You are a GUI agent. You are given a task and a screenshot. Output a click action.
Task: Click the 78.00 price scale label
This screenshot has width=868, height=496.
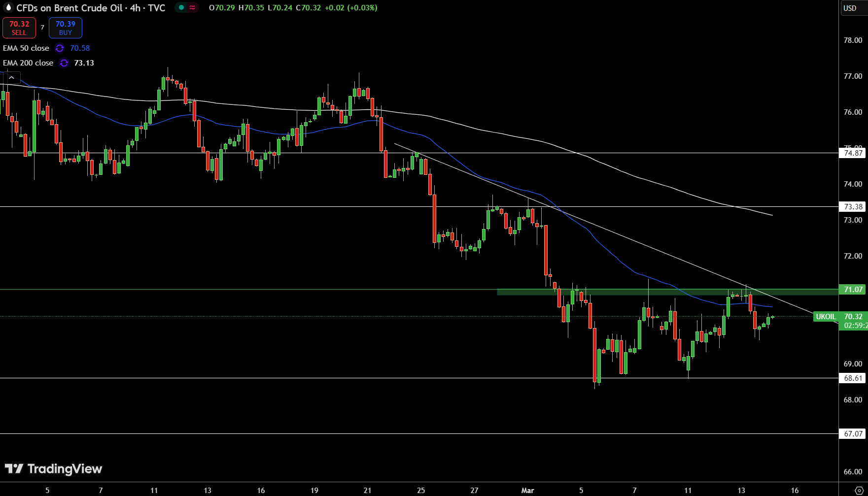click(853, 40)
